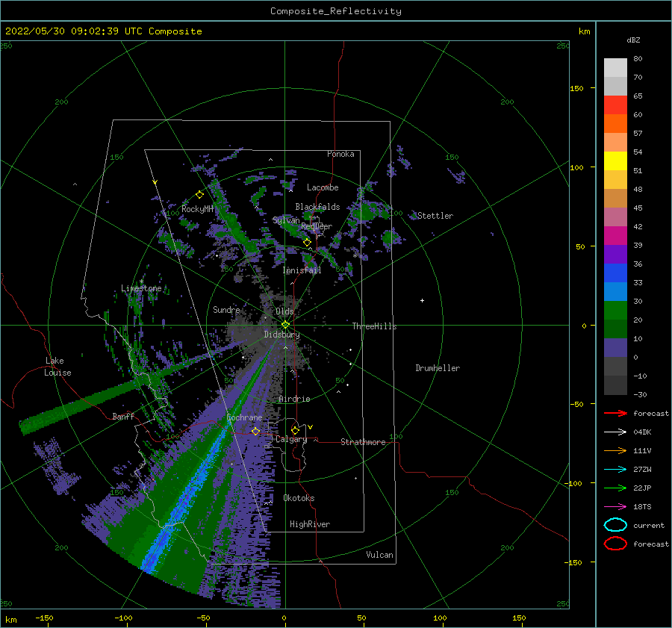
Task: Click the Blackfalds town label
Action: coord(317,207)
